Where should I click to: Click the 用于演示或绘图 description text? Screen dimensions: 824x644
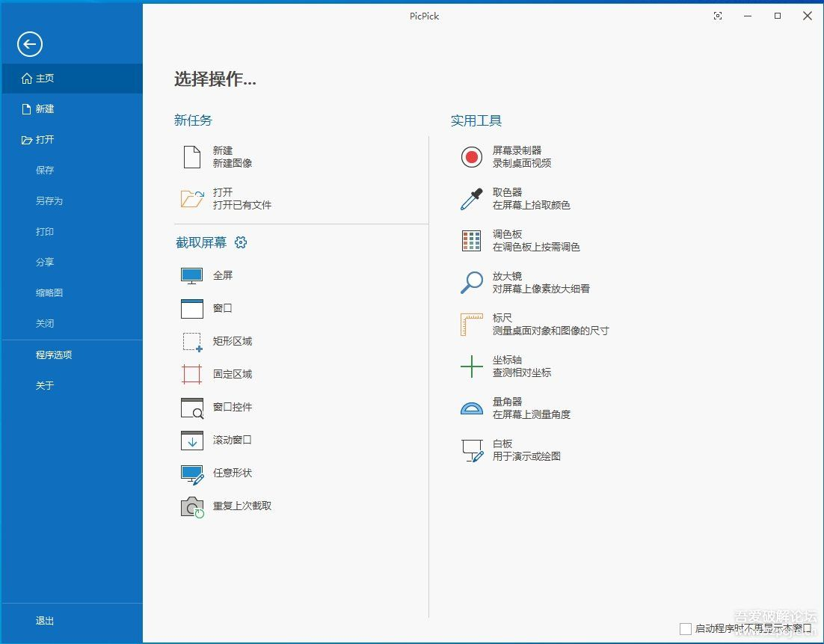[526, 456]
